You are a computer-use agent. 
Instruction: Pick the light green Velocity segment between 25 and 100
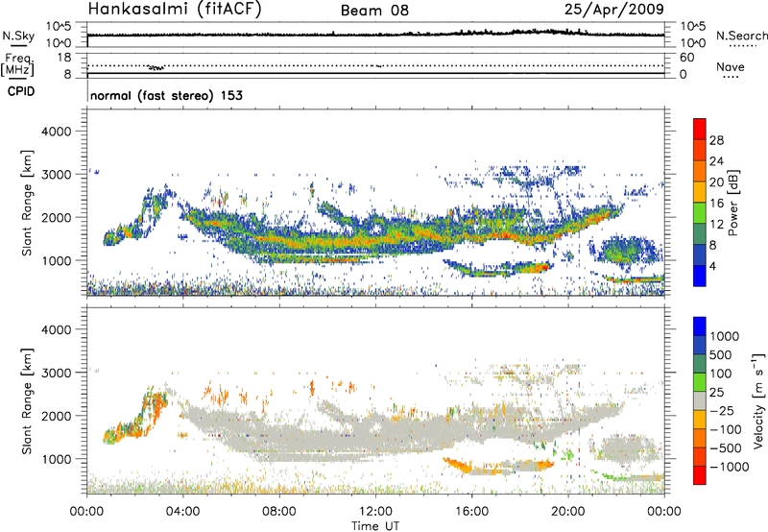point(700,381)
